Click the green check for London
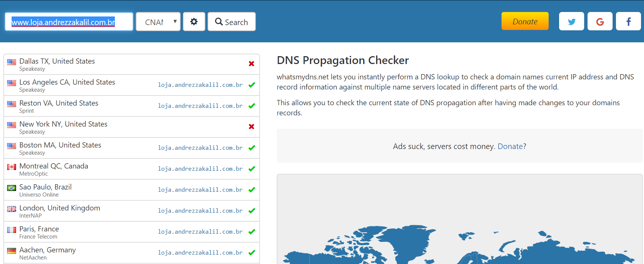Screen dimensions: 644x264 [252, 210]
